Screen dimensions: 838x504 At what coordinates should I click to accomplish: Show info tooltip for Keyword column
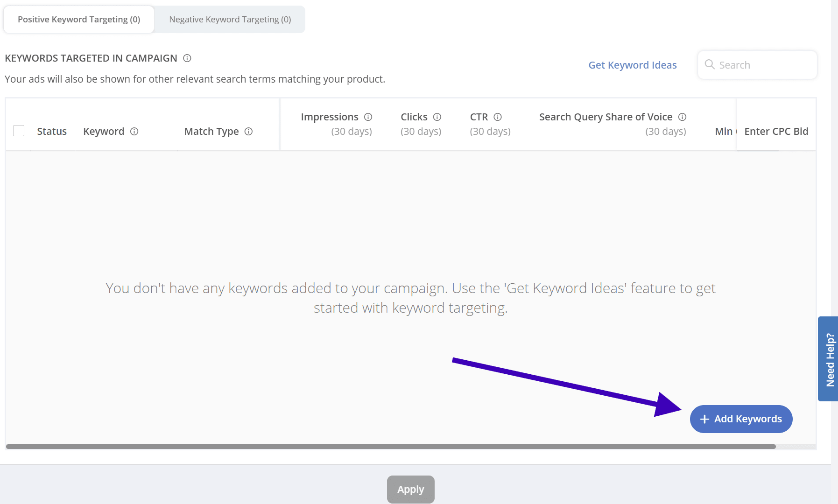[134, 132]
